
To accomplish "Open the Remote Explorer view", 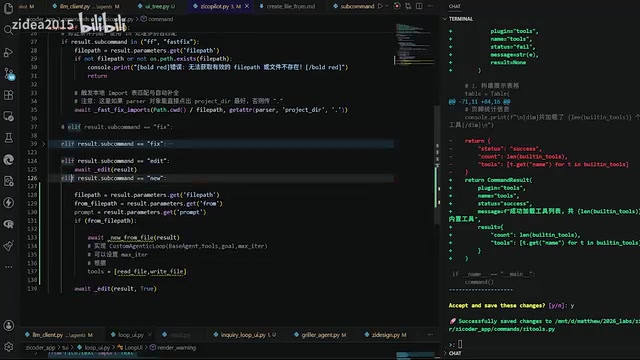I will [x=8, y=116].
